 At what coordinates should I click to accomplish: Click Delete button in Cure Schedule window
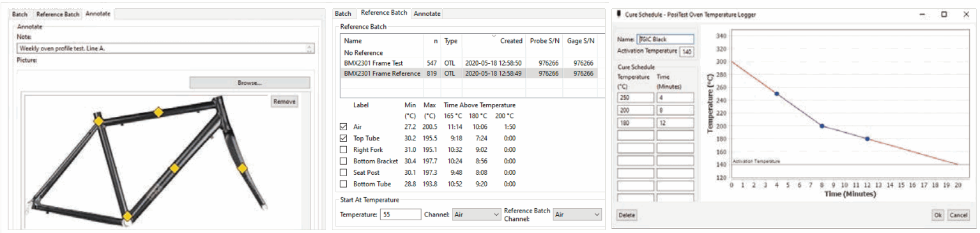coord(627,215)
